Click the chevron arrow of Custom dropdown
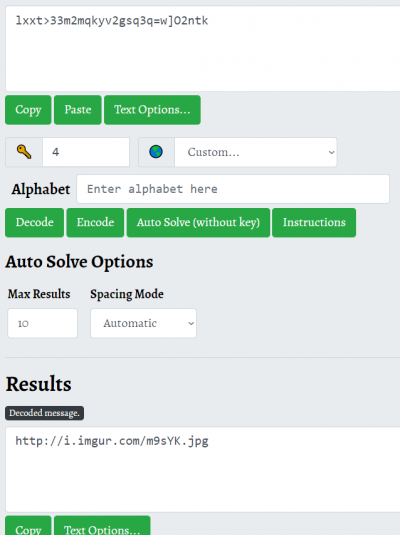The height and width of the screenshot is (535, 400). point(331,152)
